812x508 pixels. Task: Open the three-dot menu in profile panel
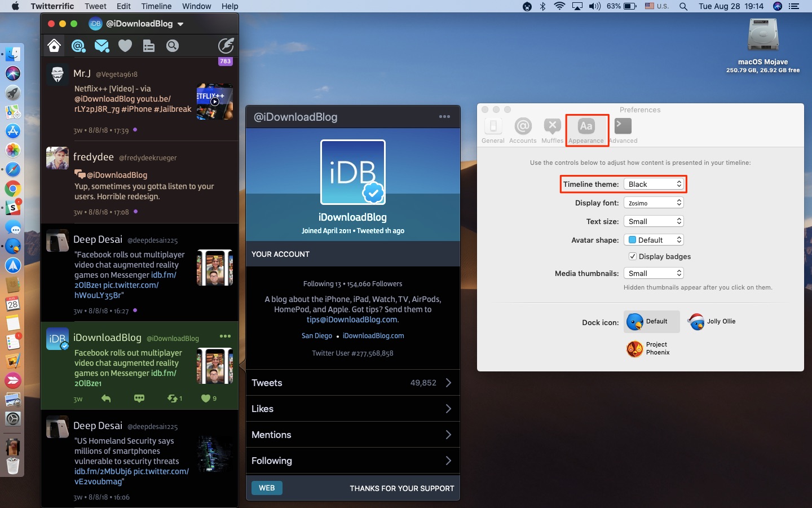445,117
